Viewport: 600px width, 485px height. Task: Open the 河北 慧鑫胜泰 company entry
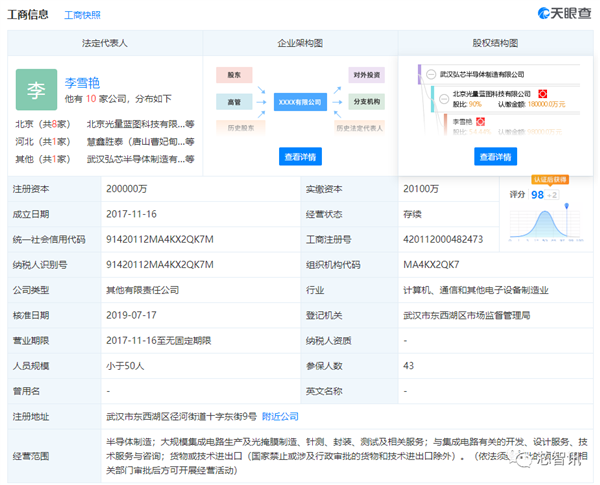coord(140,142)
